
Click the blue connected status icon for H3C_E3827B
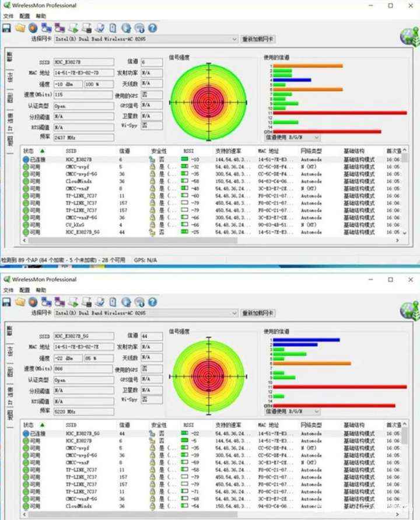26,159
